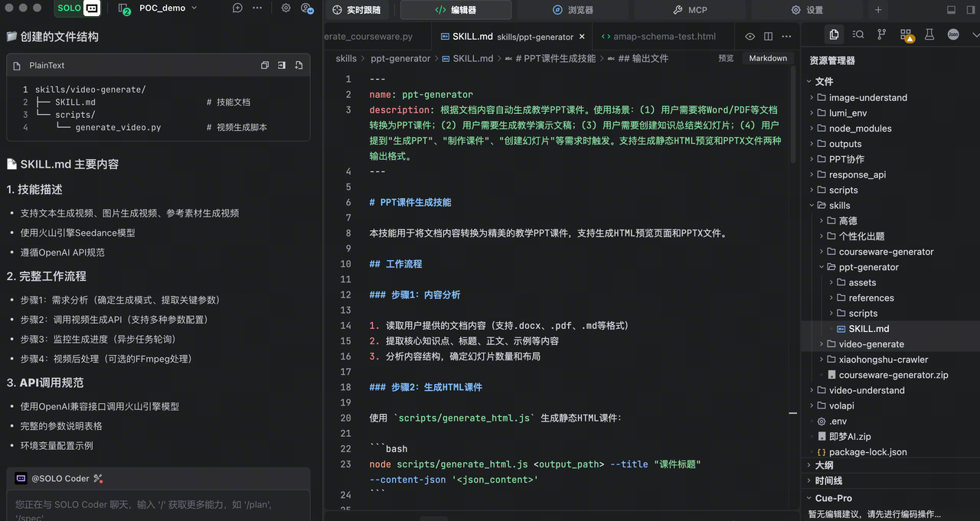
Task: Collapse the skills folder
Action: (890, 205)
